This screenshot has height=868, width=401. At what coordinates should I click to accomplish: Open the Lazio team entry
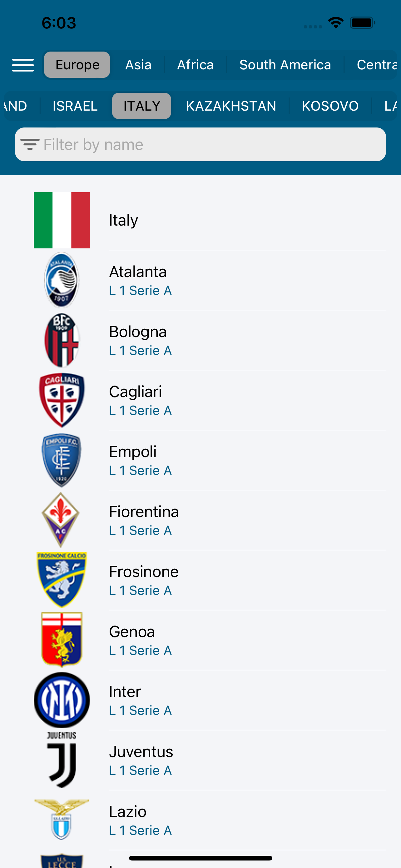click(200, 820)
